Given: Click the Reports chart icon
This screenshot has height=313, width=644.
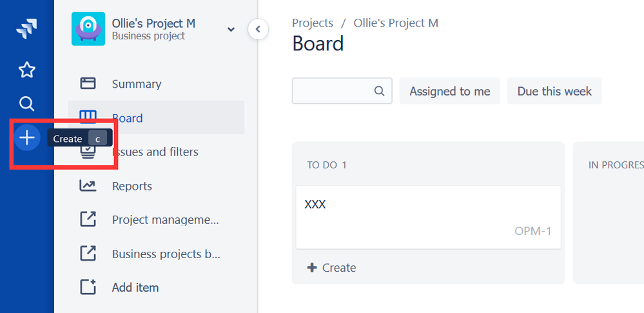Looking at the screenshot, I should (x=88, y=186).
